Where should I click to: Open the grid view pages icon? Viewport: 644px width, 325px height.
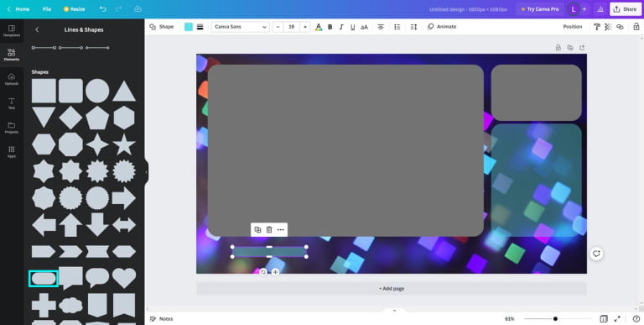coord(604,319)
